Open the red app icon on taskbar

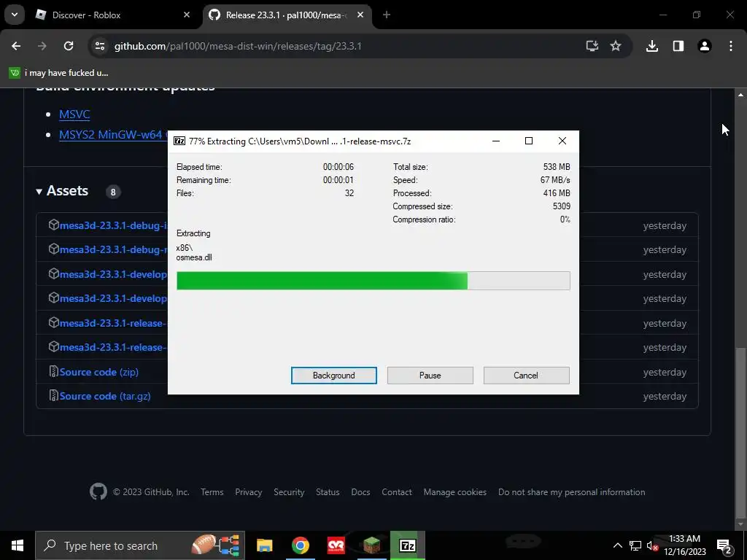pyautogui.click(x=336, y=545)
